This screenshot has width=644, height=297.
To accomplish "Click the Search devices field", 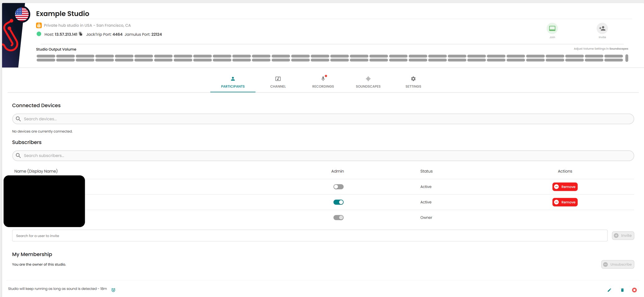I will pyautogui.click(x=323, y=119).
